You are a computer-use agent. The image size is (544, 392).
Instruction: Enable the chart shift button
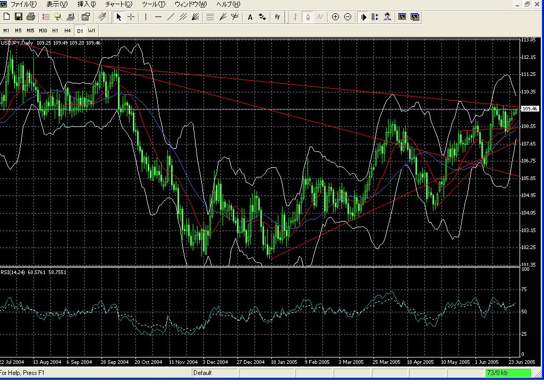pyautogui.click(x=375, y=17)
